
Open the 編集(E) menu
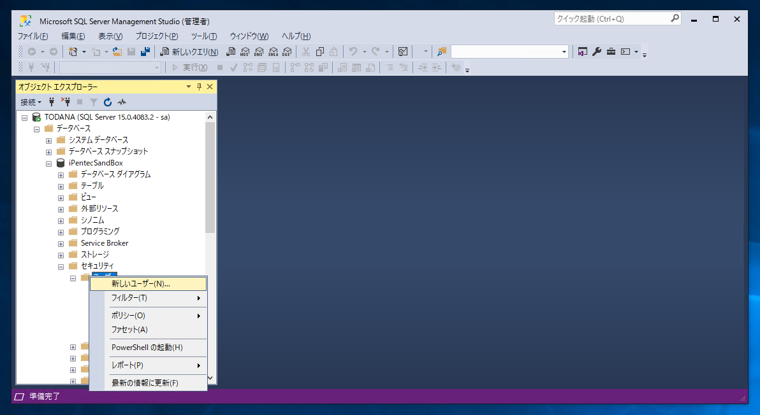73,36
